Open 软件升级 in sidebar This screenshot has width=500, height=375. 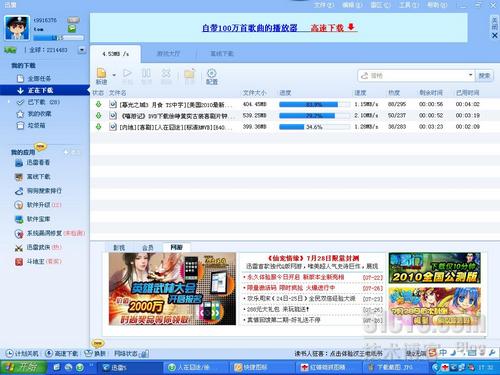pyautogui.click(x=38, y=205)
